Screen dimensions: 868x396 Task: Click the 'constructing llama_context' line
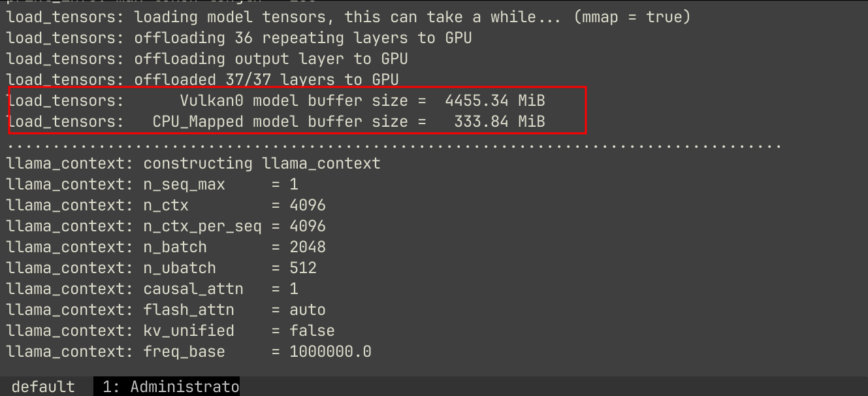[x=262, y=163]
